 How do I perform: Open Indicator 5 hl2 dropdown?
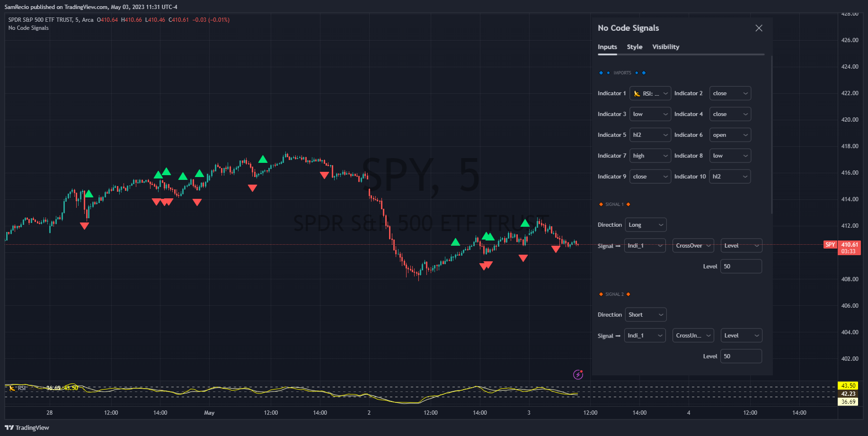tap(650, 135)
